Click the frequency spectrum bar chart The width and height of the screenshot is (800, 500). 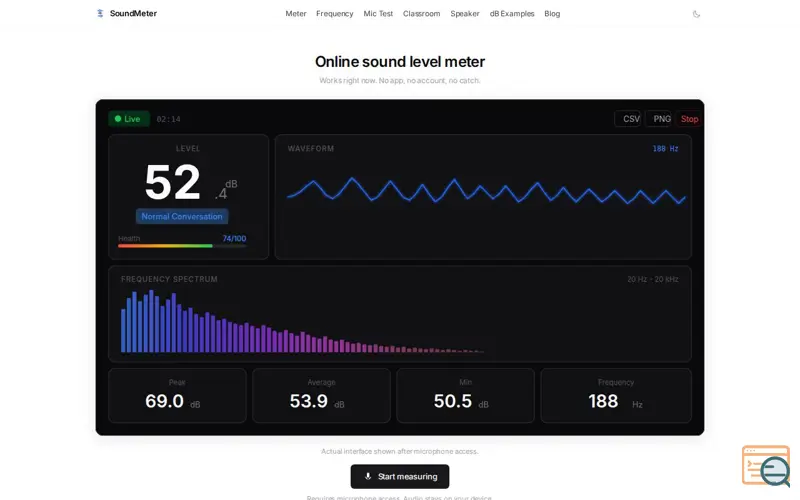pyautogui.click(x=302, y=321)
